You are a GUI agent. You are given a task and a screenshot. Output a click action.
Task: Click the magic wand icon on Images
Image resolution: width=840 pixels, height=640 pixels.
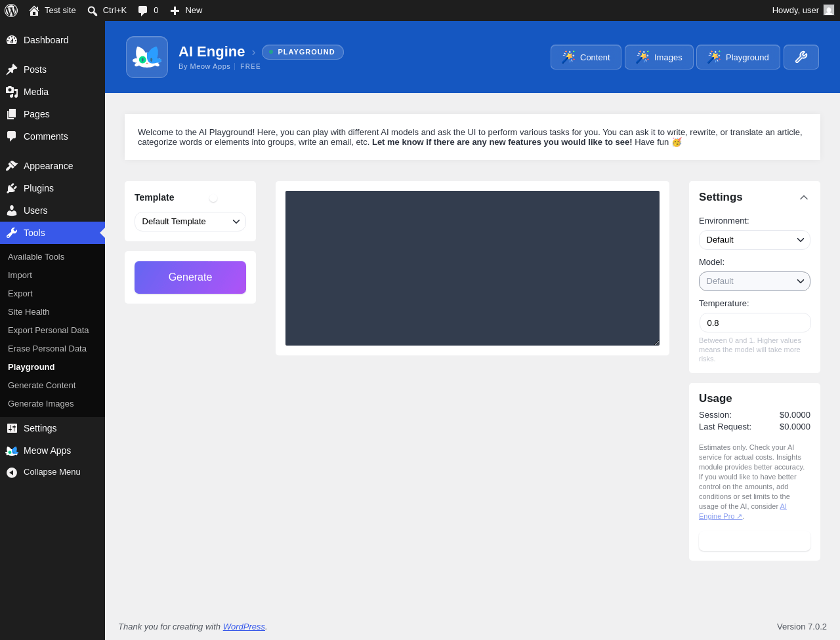[642, 57]
